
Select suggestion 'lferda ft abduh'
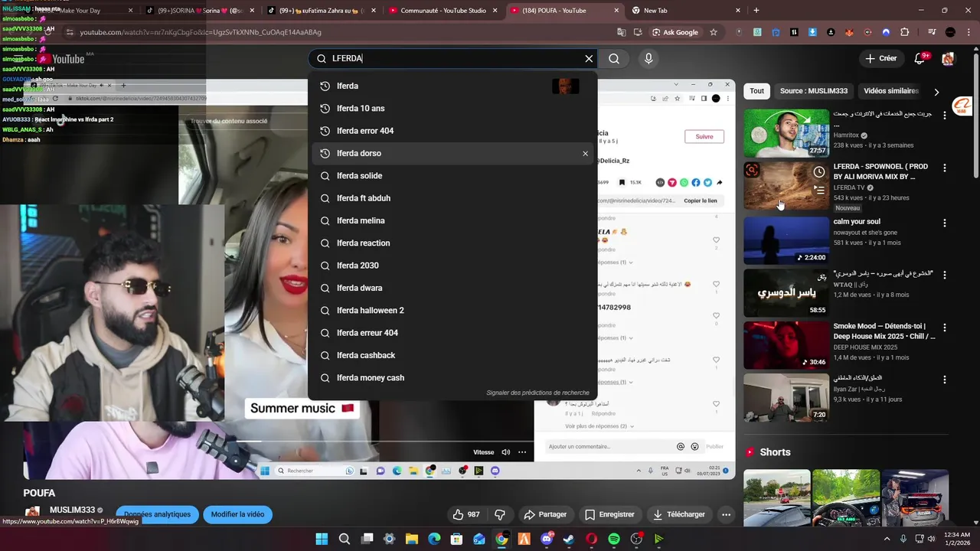coord(453,198)
